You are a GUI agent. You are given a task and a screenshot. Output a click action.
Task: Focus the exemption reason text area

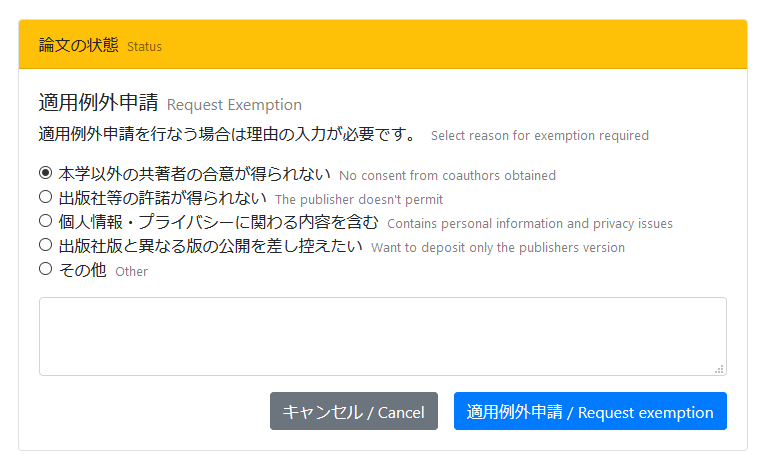point(382,336)
